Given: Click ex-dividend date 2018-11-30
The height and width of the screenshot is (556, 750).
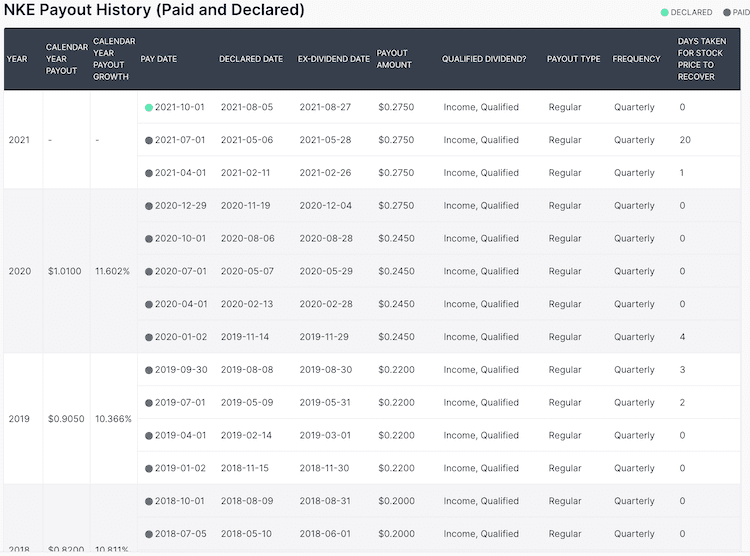Looking at the screenshot, I should coord(324,468).
